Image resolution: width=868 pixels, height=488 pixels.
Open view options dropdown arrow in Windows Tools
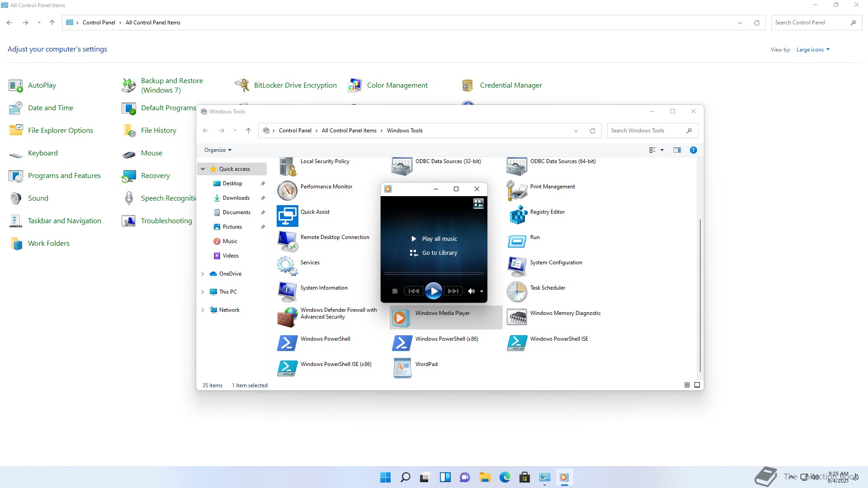click(x=662, y=150)
